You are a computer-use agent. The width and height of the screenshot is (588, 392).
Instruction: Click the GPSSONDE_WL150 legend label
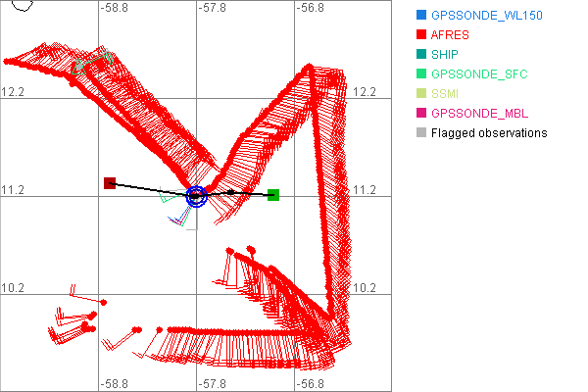click(x=486, y=16)
